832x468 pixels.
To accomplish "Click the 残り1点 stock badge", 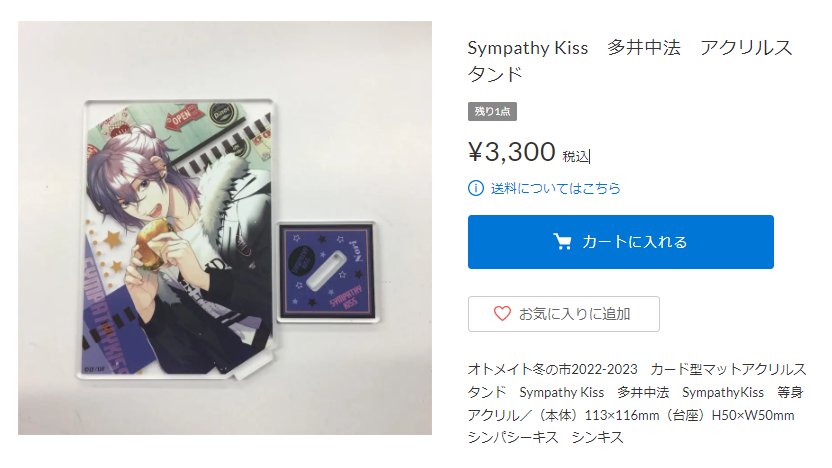I will pos(492,111).
